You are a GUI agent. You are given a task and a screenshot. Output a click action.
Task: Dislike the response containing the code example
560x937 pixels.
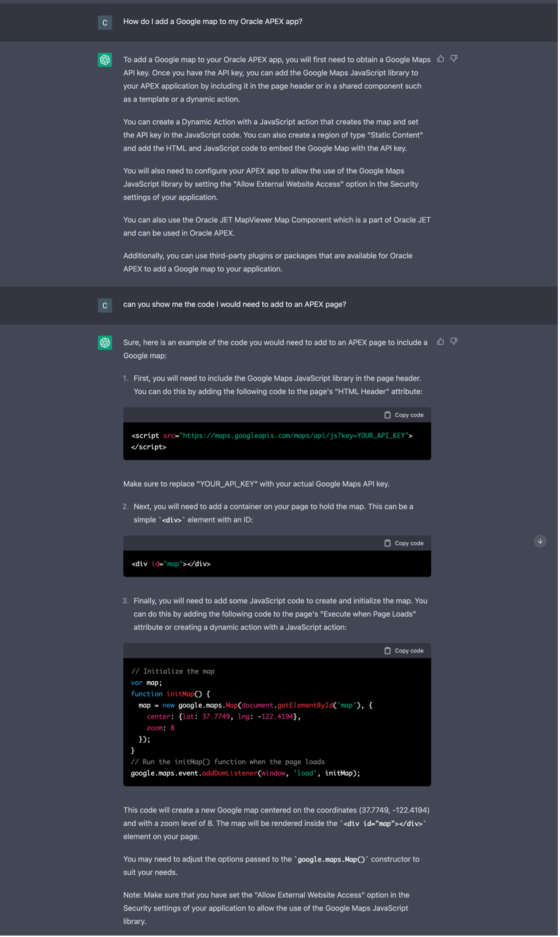pyautogui.click(x=454, y=341)
